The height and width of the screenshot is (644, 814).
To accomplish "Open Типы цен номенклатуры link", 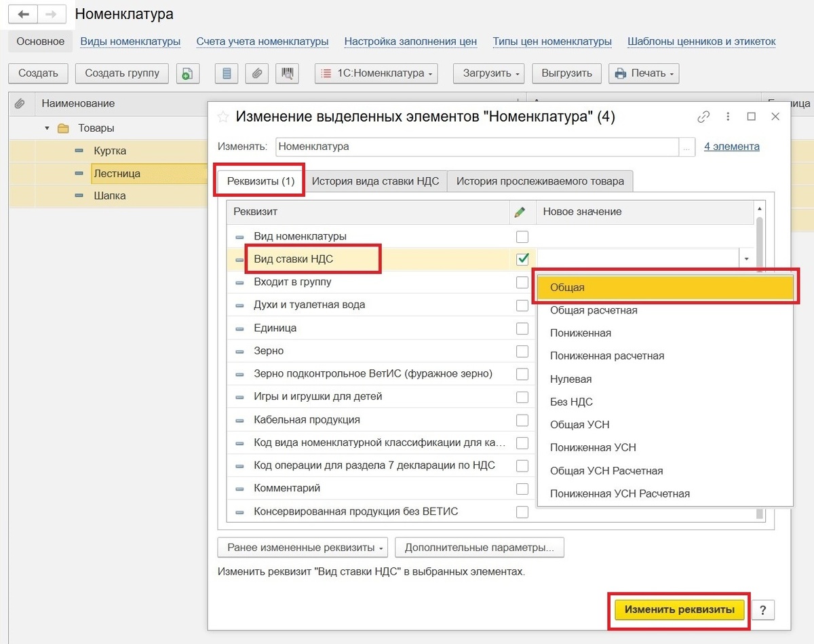I will tap(552, 41).
